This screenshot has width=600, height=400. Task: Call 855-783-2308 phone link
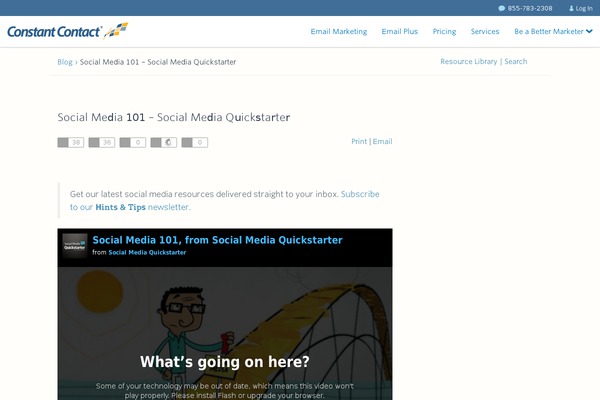[x=530, y=8]
